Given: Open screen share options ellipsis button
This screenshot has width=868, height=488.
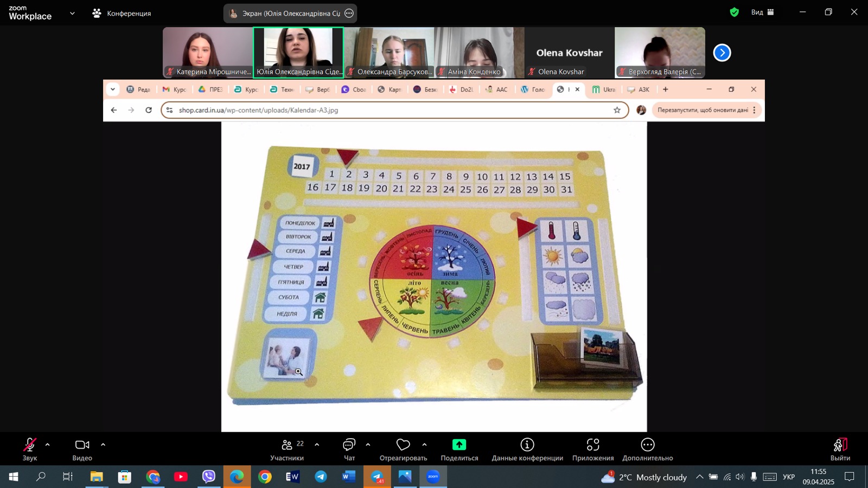Looking at the screenshot, I should [349, 14].
